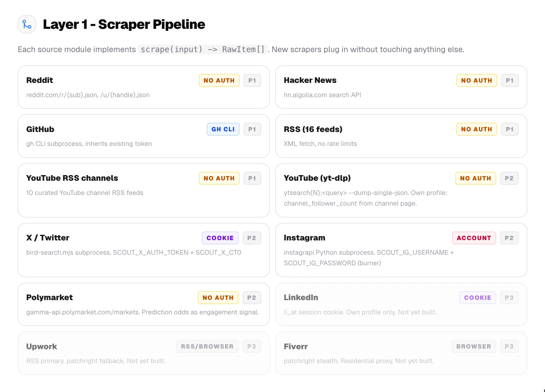Click the P2 priority tag on Polymarket

252,298
